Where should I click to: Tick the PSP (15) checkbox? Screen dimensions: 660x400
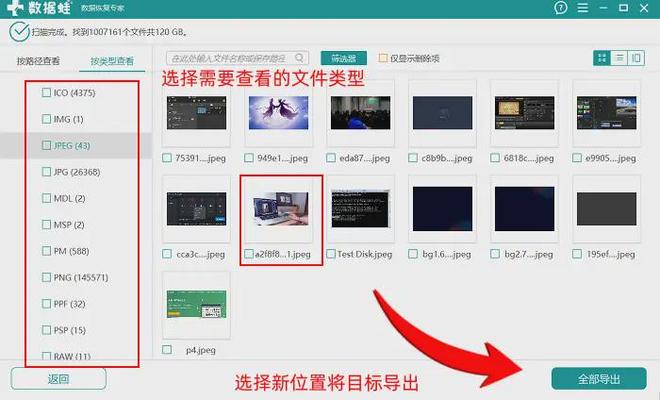[x=46, y=330]
